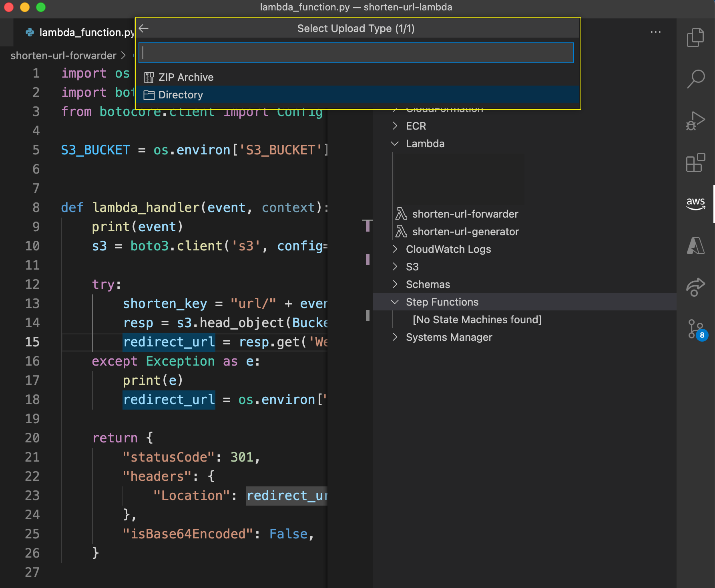Image resolution: width=715 pixels, height=588 pixels.
Task: Open the Azure view icon
Action: coord(695,245)
